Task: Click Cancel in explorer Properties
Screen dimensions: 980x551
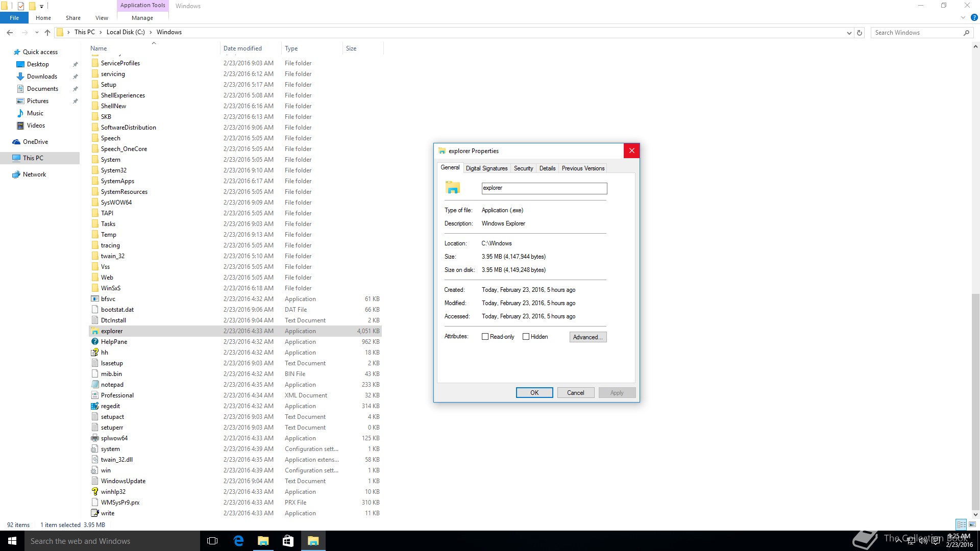Action: pyautogui.click(x=575, y=393)
